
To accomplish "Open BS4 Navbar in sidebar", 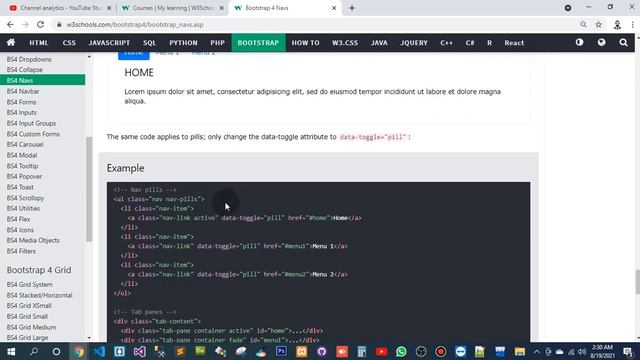I will (23, 91).
